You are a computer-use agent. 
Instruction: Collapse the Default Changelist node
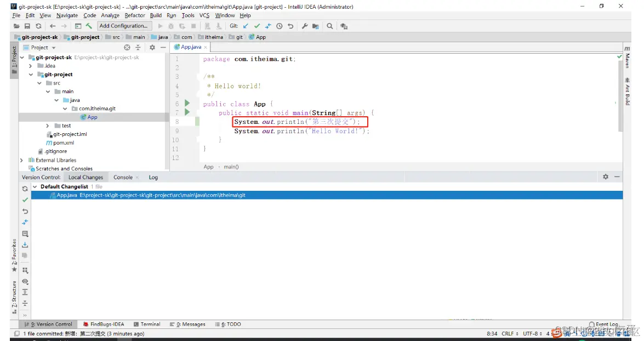pos(35,186)
